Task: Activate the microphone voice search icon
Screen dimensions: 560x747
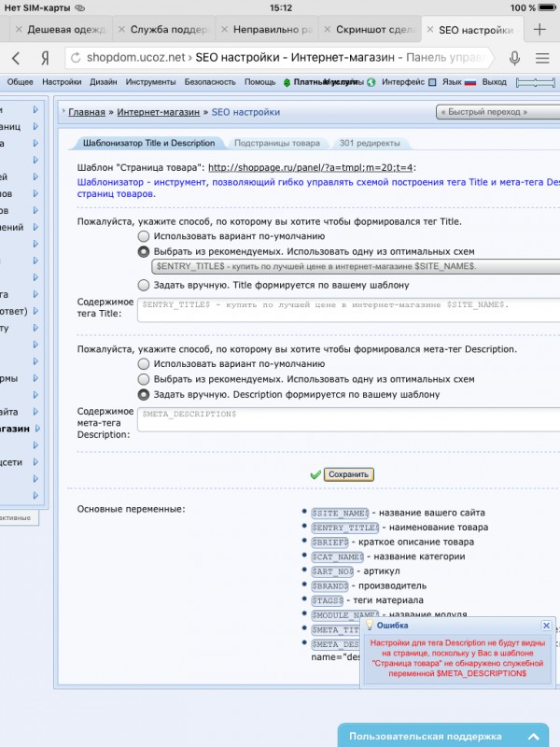Action: [514, 58]
